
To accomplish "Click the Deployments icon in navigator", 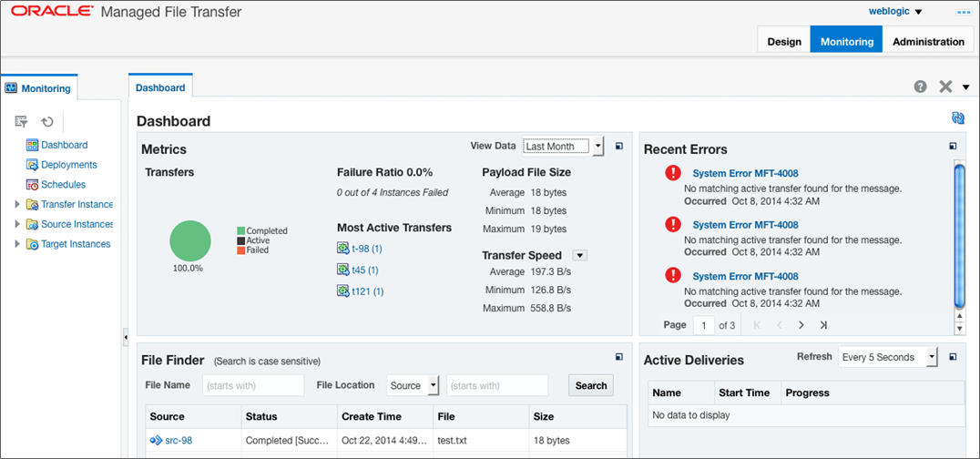I will pyautogui.click(x=32, y=165).
